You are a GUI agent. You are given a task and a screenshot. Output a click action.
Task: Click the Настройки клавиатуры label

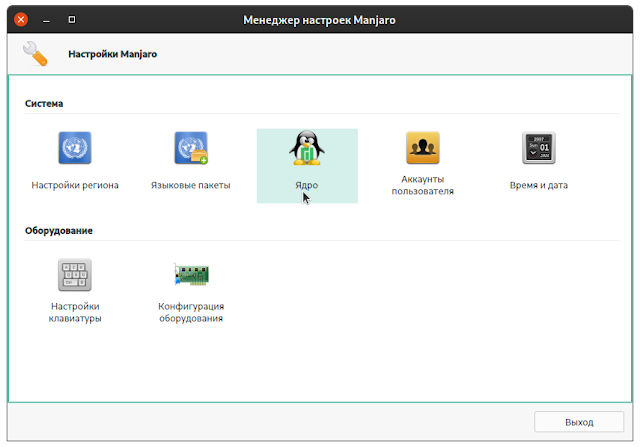(x=75, y=312)
